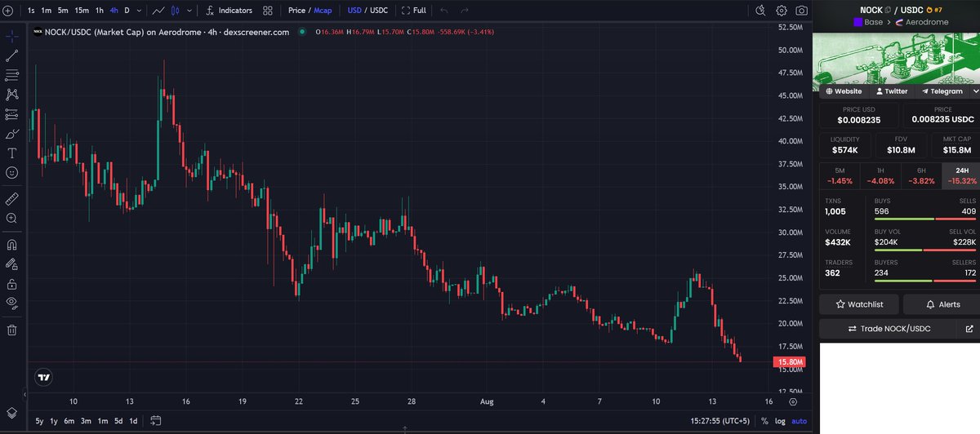Select the crosshair cursor tool
Screen dimensions: 980x434
click(x=12, y=37)
